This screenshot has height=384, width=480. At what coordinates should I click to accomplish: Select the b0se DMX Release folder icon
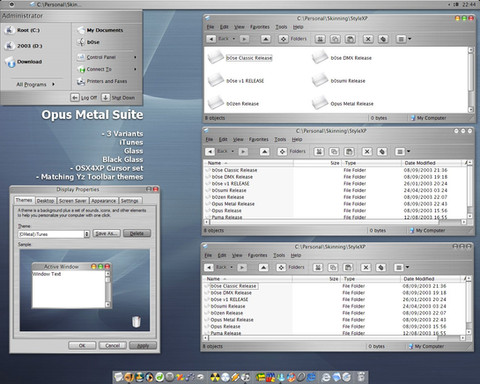320,57
